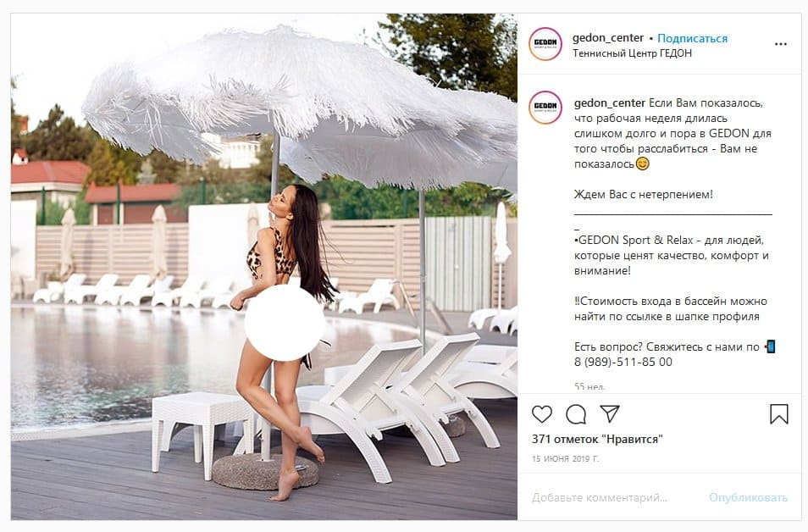Open the gedon_center username in the header
Image resolution: width=808 pixels, height=532 pixels.
(607, 37)
